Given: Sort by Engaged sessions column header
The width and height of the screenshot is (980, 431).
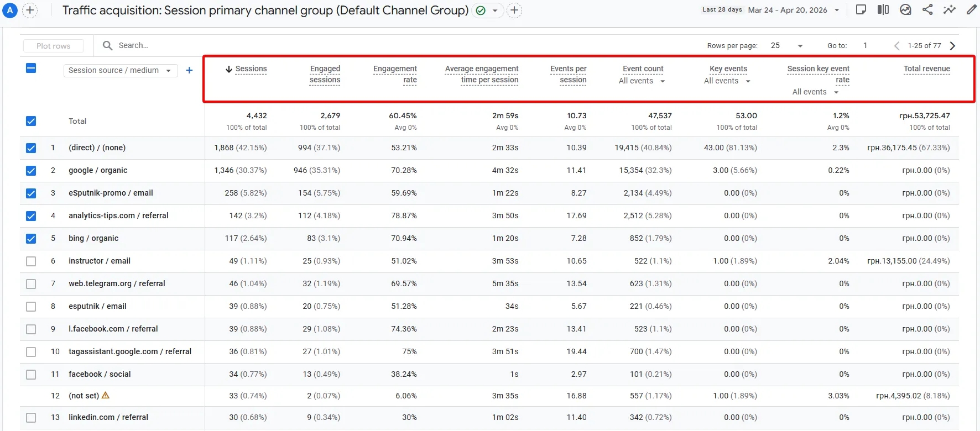Looking at the screenshot, I should pos(325,74).
